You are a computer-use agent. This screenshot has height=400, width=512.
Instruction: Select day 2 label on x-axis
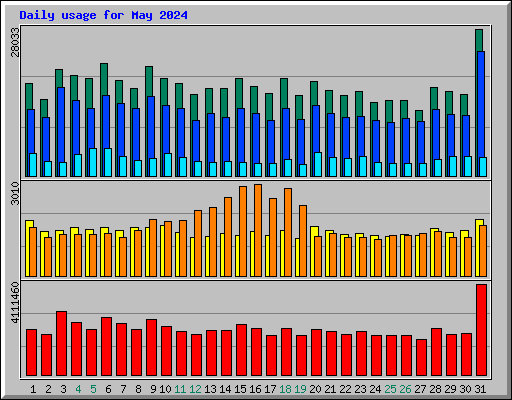tap(48, 389)
